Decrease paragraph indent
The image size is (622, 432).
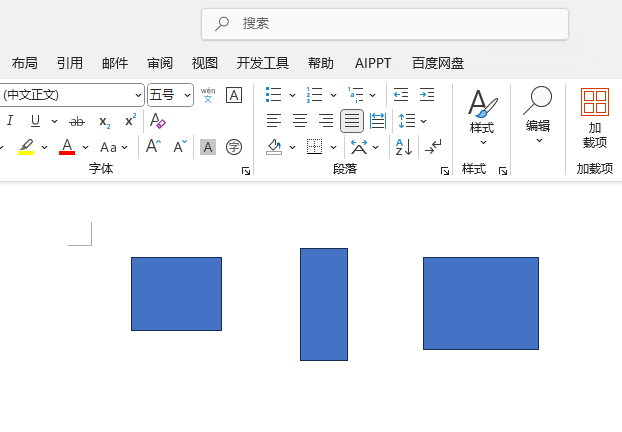point(401,95)
